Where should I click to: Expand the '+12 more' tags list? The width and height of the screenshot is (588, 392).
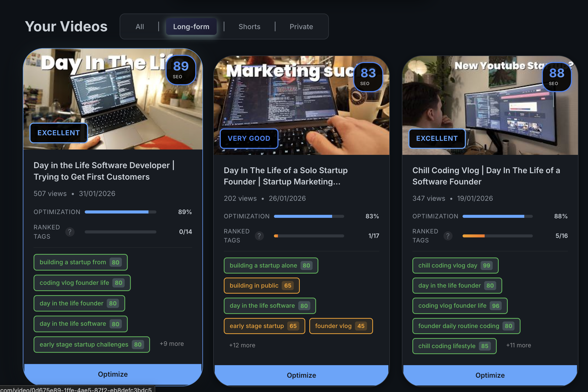pyautogui.click(x=242, y=345)
